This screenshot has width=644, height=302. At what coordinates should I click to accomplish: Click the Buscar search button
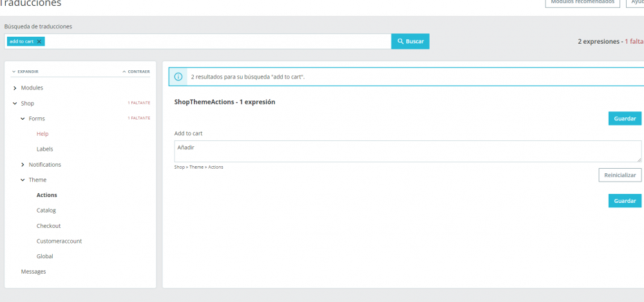(410, 41)
